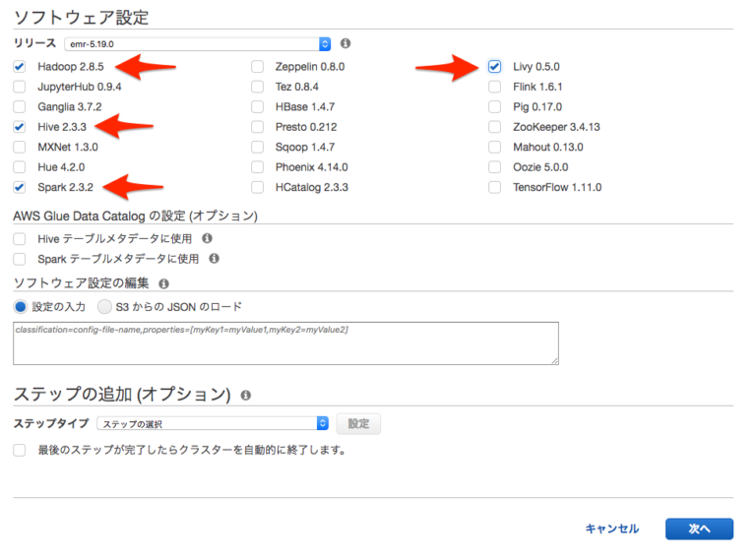The width and height of the screenshot is (756, 560).
Task: Enable the TensorFlow 1.11.0 checkbox
Action: [495, 187]
